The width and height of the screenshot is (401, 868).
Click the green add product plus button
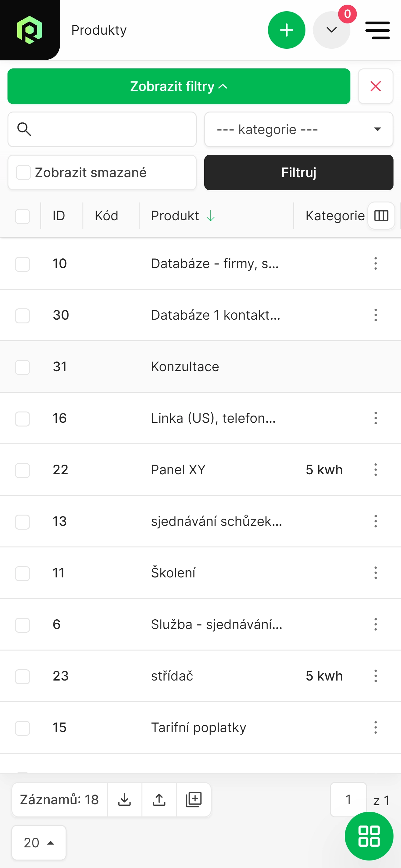click(x=286, y=30)
